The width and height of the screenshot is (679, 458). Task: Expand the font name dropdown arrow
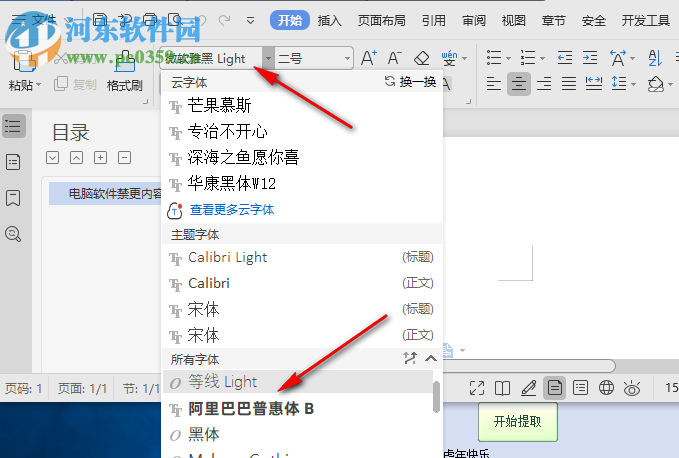[268, 58]
